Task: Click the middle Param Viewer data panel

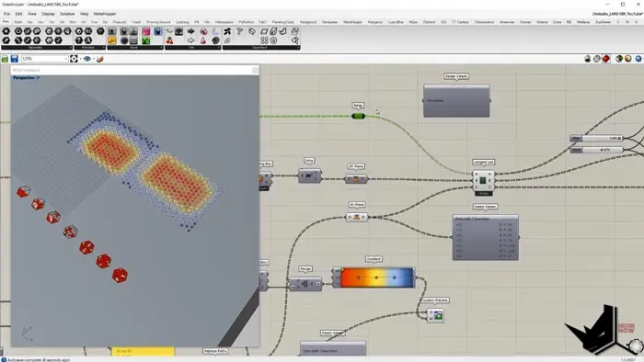Action: pos(486,237)
